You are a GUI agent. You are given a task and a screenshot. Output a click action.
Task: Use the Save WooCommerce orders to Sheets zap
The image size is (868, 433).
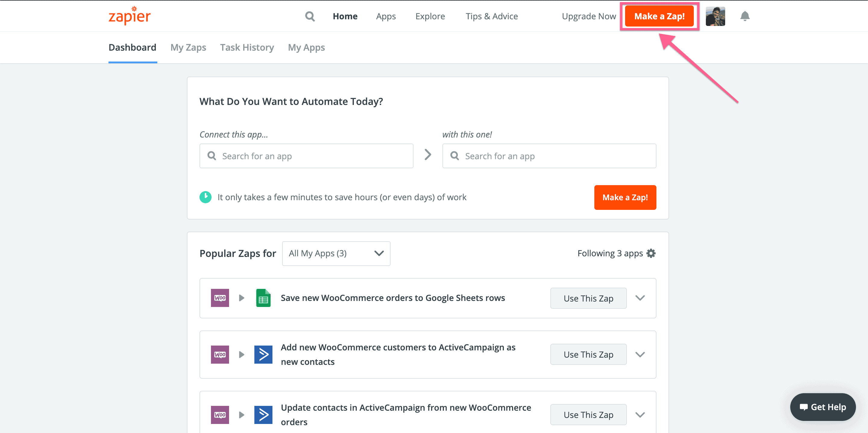(x=588, y=298)
